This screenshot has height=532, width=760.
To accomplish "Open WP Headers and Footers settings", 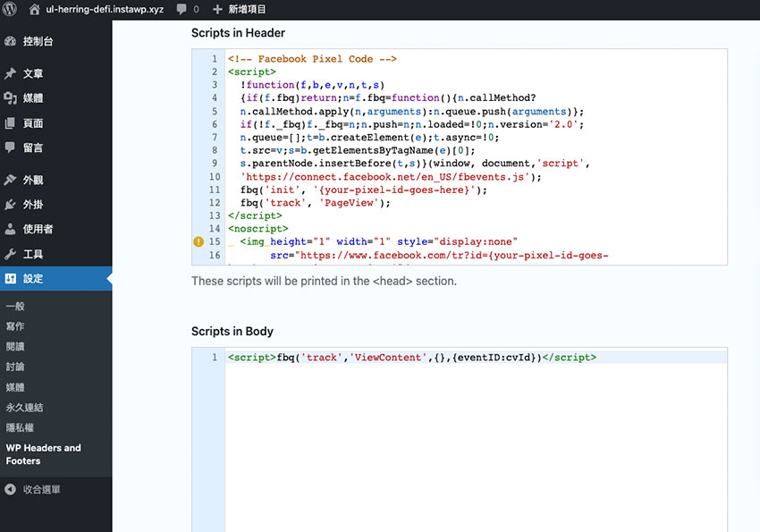I will (44, 454).
